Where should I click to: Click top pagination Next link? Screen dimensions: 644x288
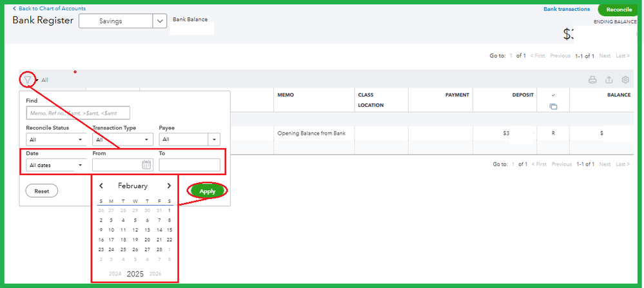pyautogui.click(x=605, y=56)
